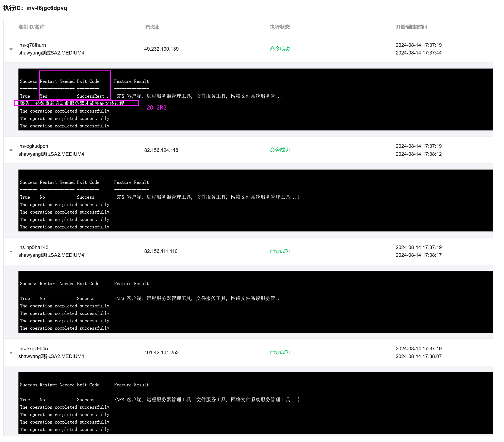Click the Exit Code header in ins-ogkudpoh output
Viewport: 504px width, 442px height.
click(x=88, y=182)
